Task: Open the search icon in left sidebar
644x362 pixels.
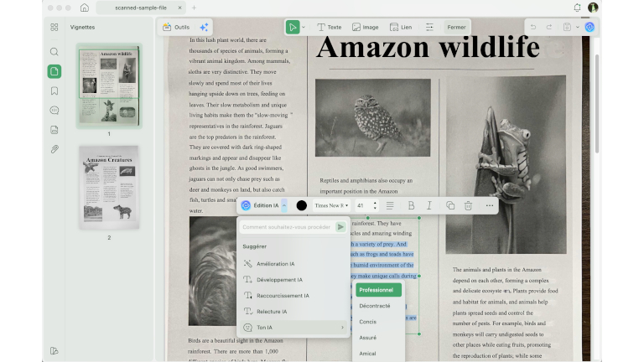Action: pyautogui.click(x=55, y=52)
